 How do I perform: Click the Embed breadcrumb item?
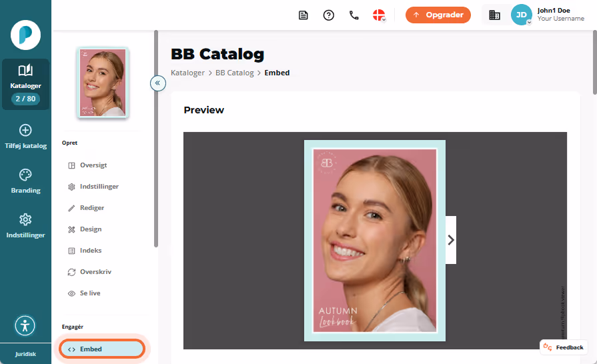pos(277,73)
